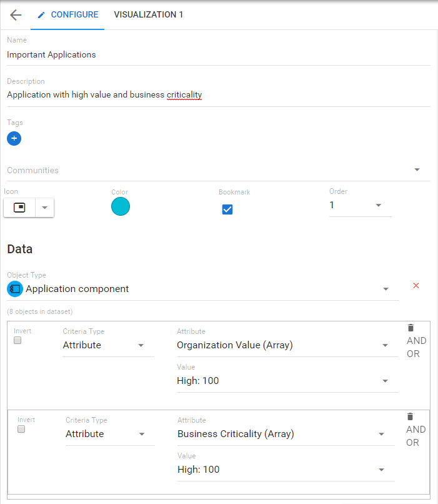This screenshot has width=438, height=504.
Task: Click the Application component type icon
Action: (15, 289)
